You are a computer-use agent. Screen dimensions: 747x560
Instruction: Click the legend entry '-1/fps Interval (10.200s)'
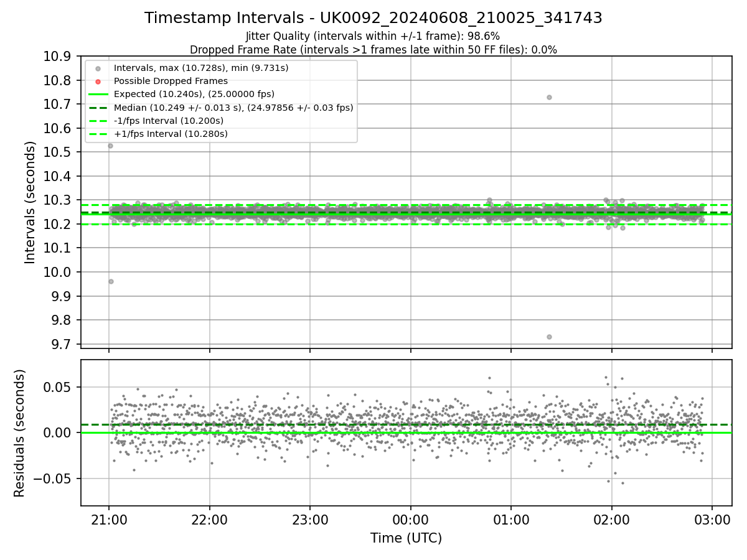pos(169,121)
